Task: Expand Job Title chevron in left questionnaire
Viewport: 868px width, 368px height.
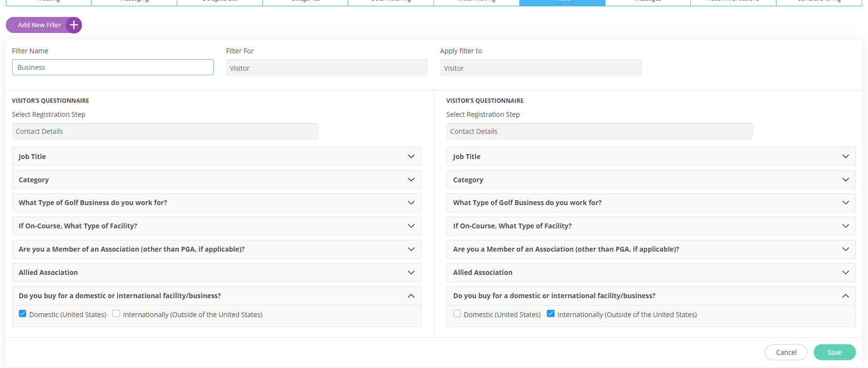Action: click(x=411, y=157)
